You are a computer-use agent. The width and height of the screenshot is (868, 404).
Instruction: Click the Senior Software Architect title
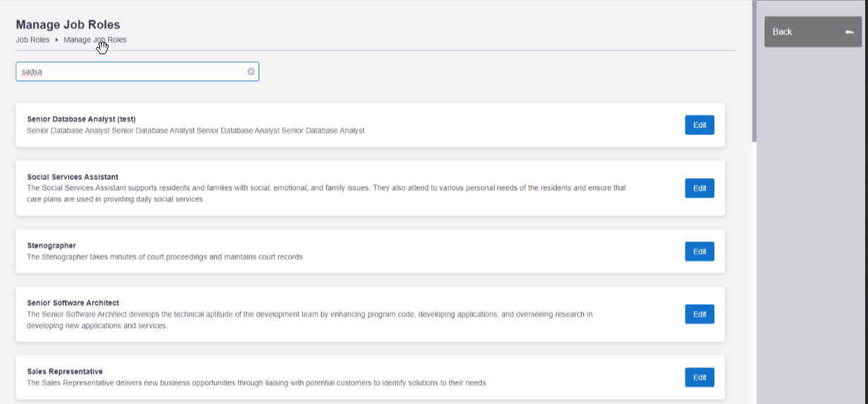click(x=73, y=303)
